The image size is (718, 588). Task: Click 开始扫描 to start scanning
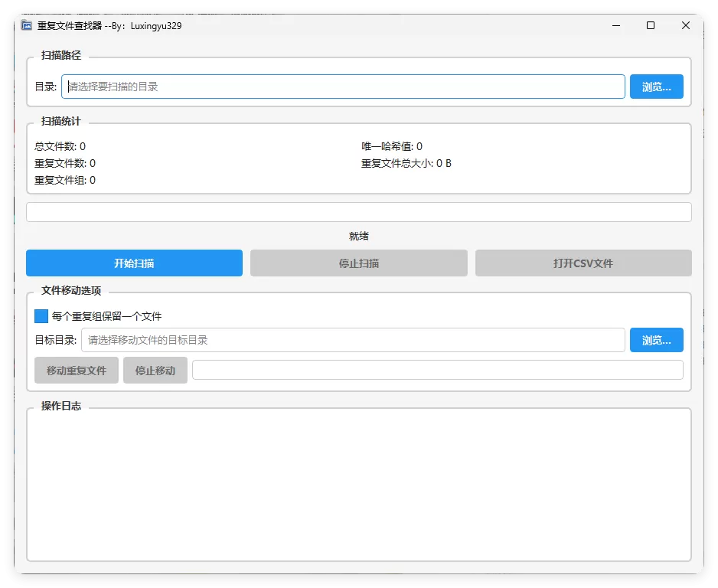click(x=134, y=263)
